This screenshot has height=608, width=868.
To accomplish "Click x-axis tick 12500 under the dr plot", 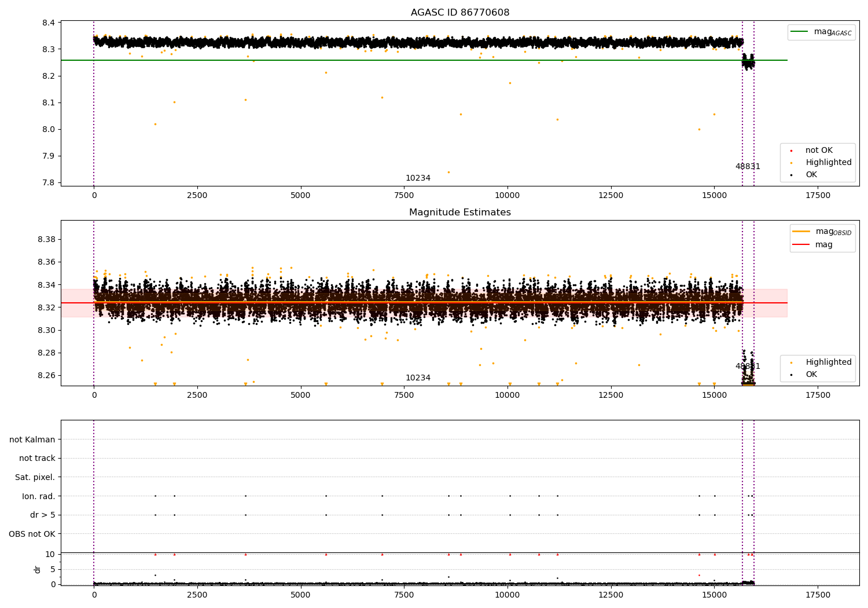I will point(610,595).
